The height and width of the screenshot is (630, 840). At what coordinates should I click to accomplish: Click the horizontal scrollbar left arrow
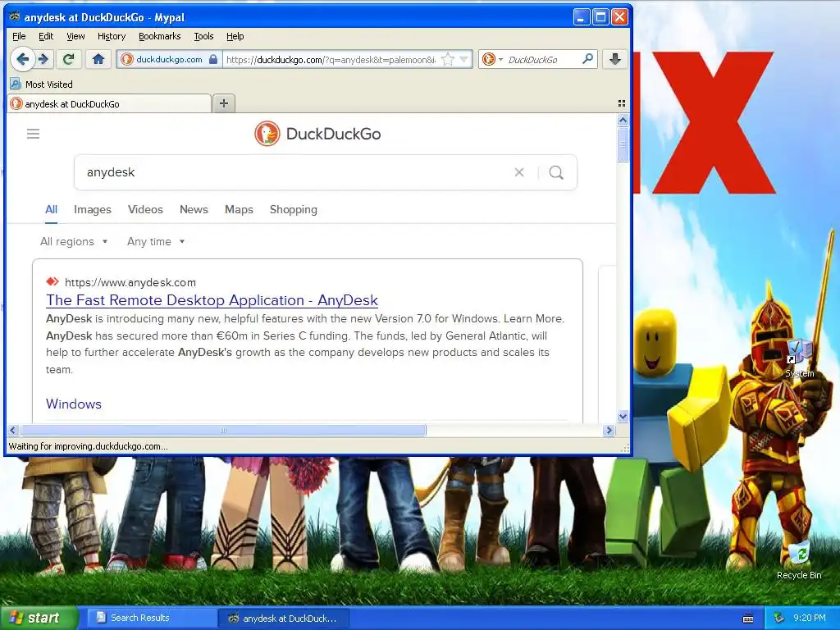13,430
